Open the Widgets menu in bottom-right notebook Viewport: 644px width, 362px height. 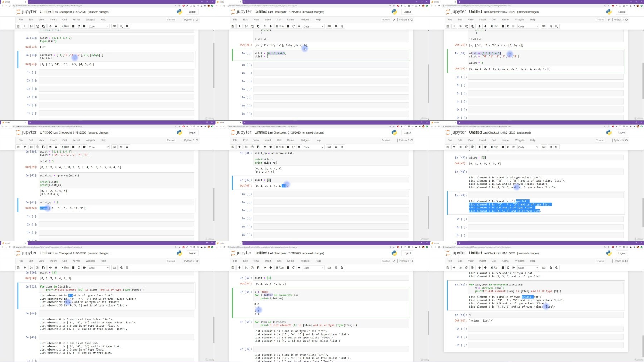520,261
